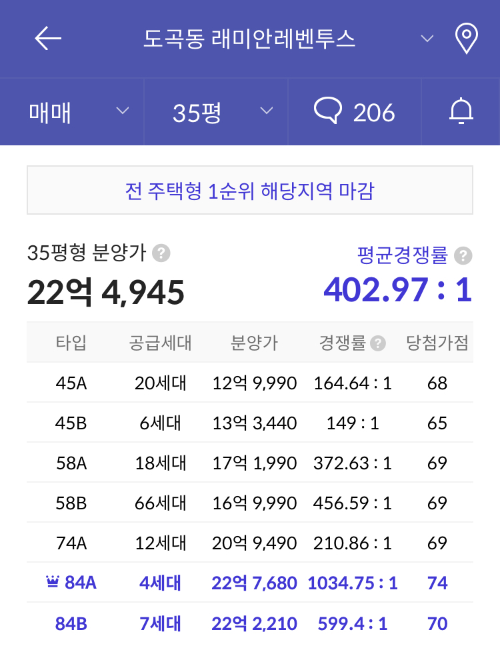
Task: Tap score 65 in the 45B row
Action: pyautogui.click(x=437, y=423)
